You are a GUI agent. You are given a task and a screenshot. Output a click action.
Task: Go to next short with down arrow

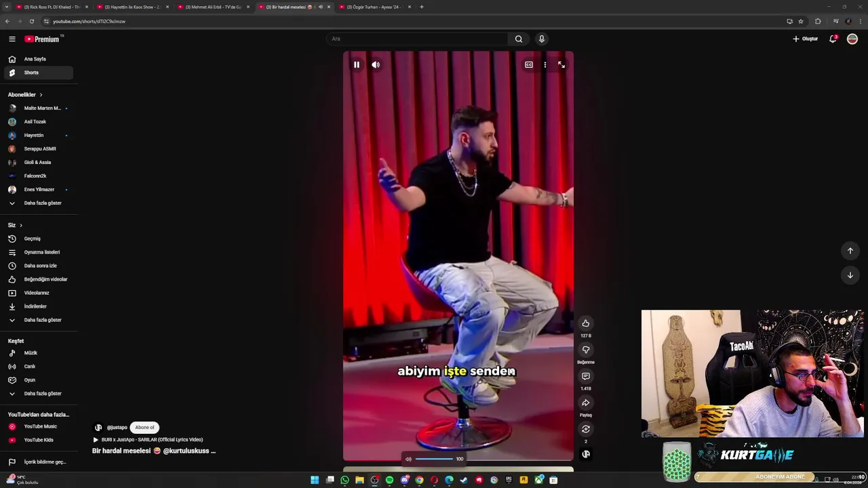850,275
